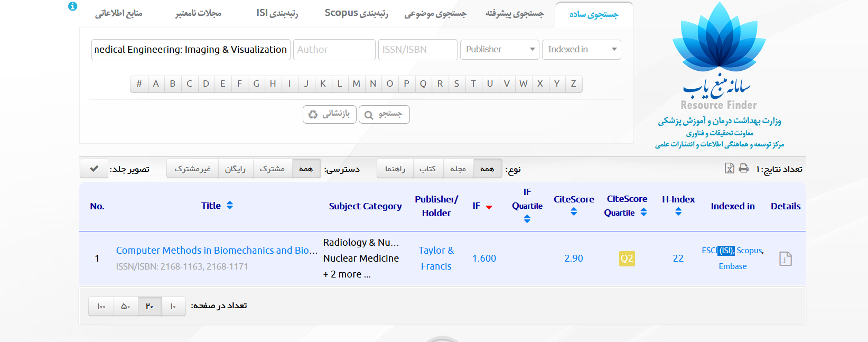Open journal details document icon

pyautogui.click(x=785, y=258)
